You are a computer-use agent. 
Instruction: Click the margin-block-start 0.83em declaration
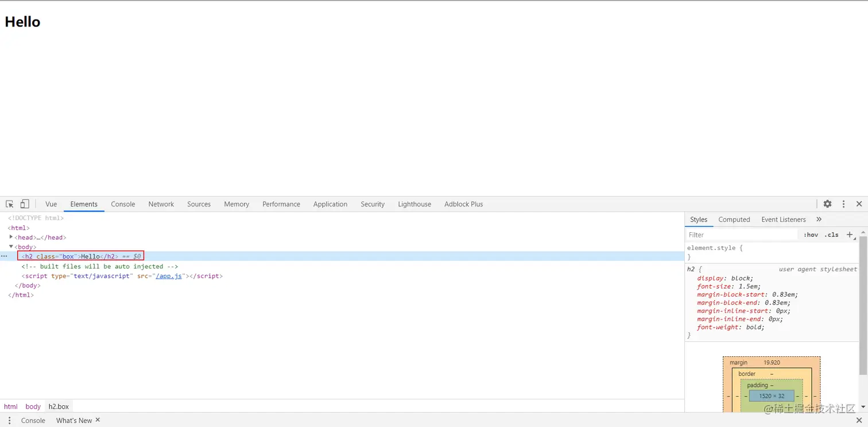coord(747,294)
